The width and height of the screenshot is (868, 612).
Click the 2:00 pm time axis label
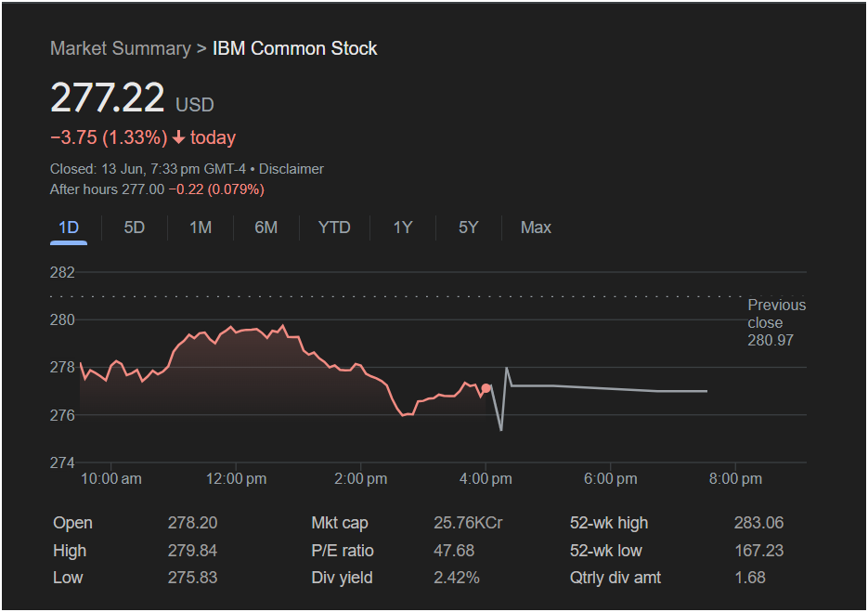[x=361, y=478]
